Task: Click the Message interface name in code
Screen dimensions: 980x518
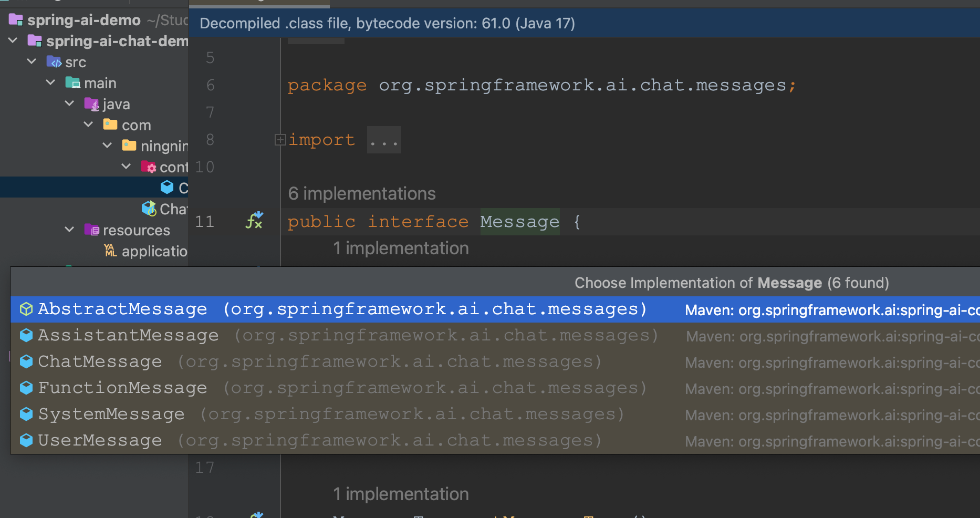Action: click(520, 222)
